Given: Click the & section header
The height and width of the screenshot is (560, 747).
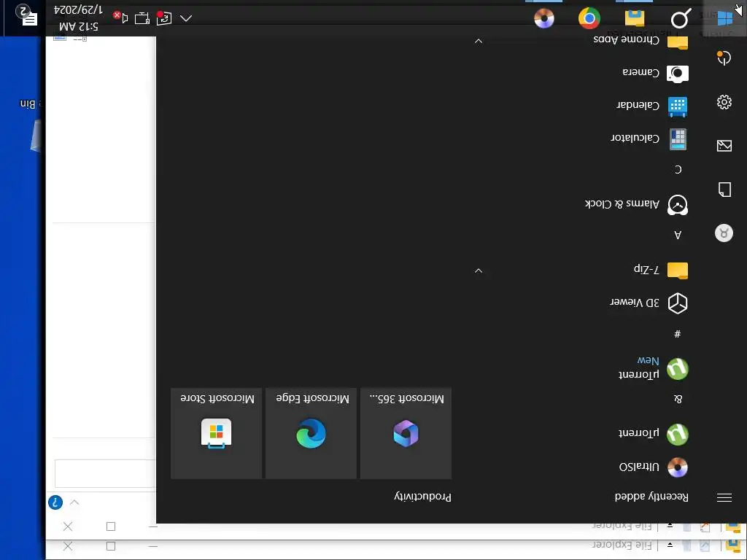Looking at the screenshot, I should click(678, 399).
